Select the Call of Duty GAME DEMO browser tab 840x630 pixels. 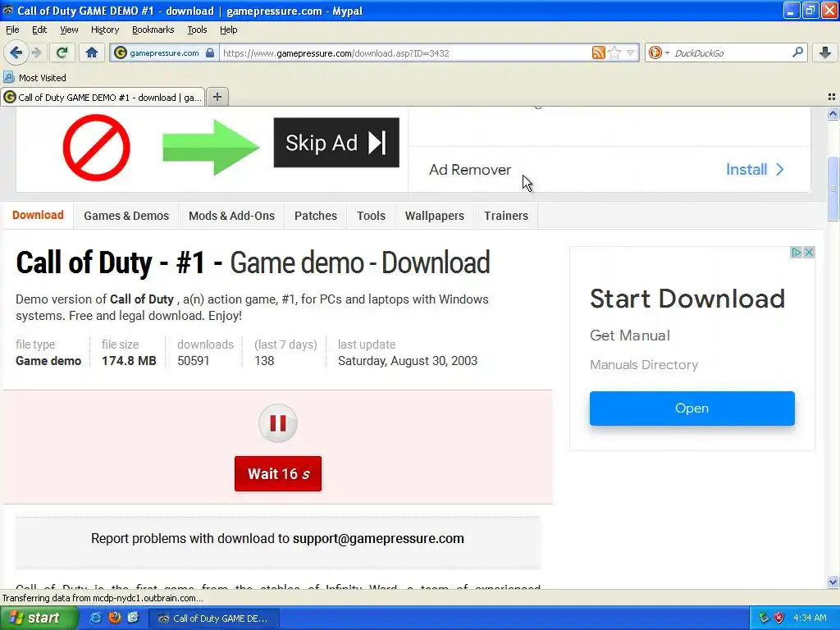pos(103,97)
